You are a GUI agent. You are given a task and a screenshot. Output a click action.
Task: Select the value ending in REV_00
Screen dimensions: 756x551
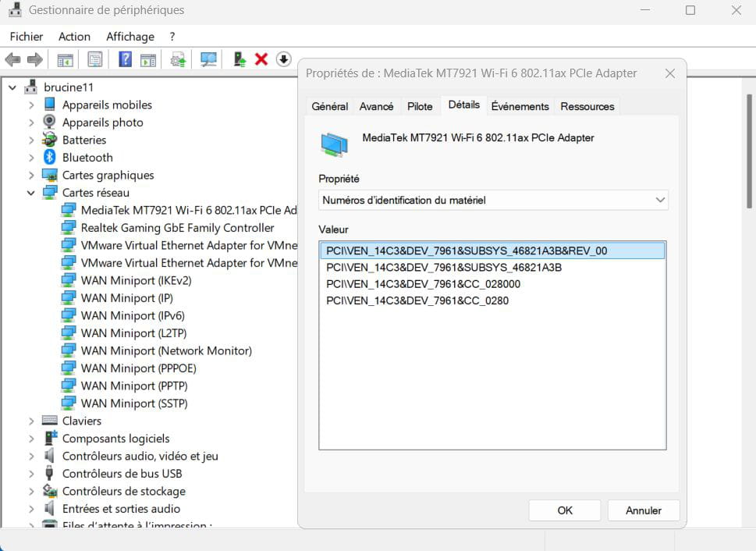[492, 251]
